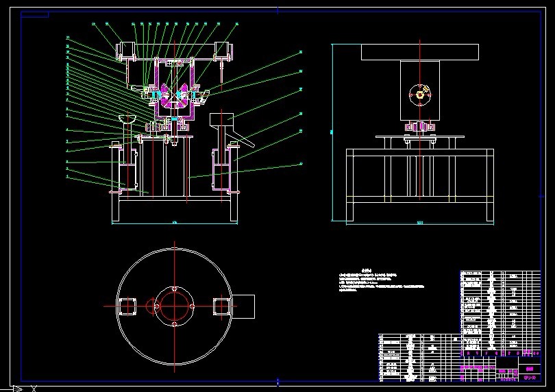Select the red inner circle in the plan view
This screenshot has width=555, height=392.
[x=175, y=306]
